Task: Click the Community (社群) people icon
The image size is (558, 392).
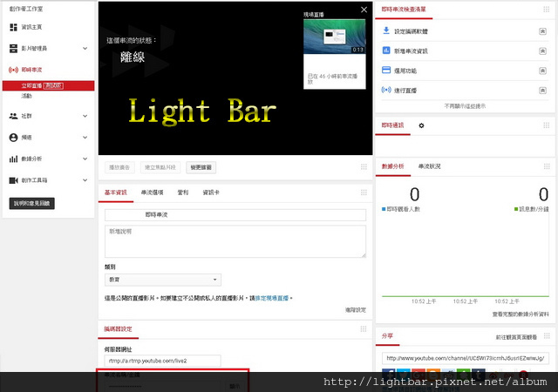Action: click(x=13, y=116)
